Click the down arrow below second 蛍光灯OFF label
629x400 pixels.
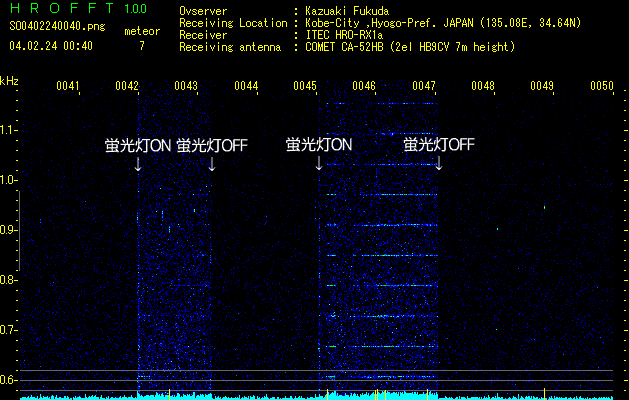(x=438, y=164)
